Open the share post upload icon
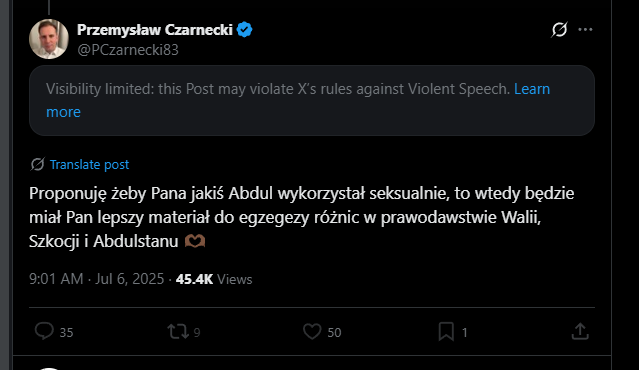The width and height of the screenshot is (639, 370). (580, 331)
